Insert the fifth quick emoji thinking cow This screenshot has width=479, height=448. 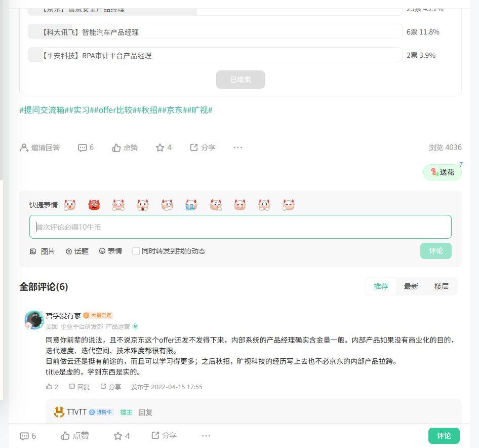click(167, 205)
